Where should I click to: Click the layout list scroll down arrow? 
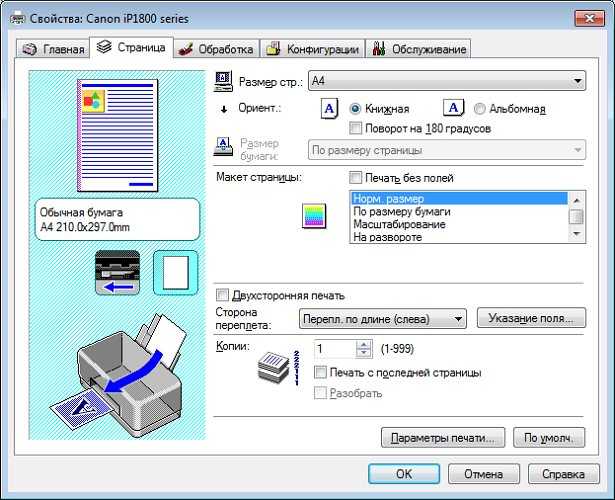tap(576, 234)
